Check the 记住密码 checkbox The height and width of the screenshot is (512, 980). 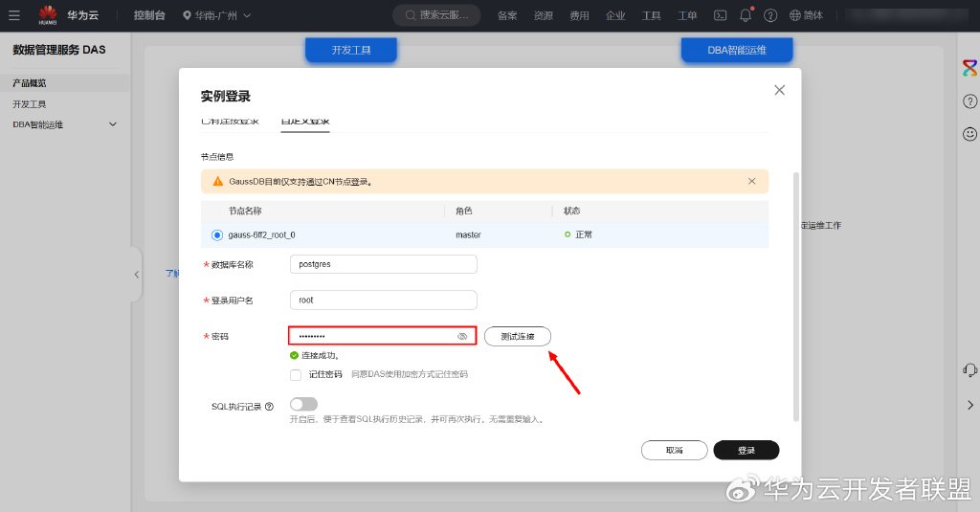(296, 374)
